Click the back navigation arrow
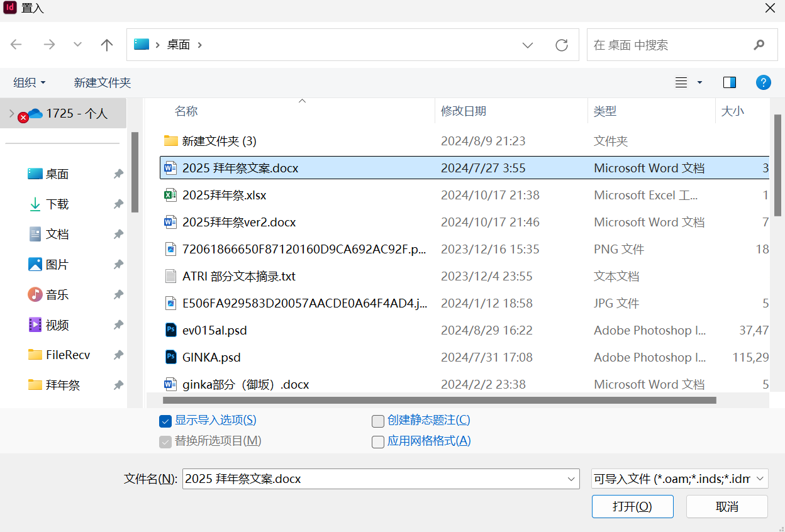This screenshot has height=532, width=785. point(16,45)
